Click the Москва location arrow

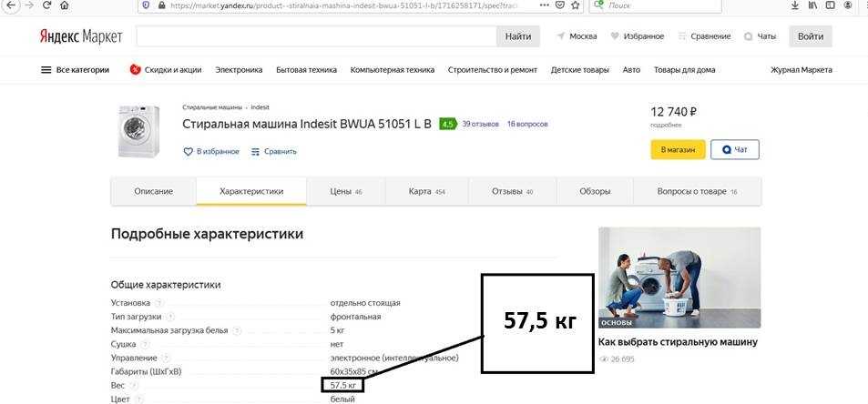tap(560, 36)
